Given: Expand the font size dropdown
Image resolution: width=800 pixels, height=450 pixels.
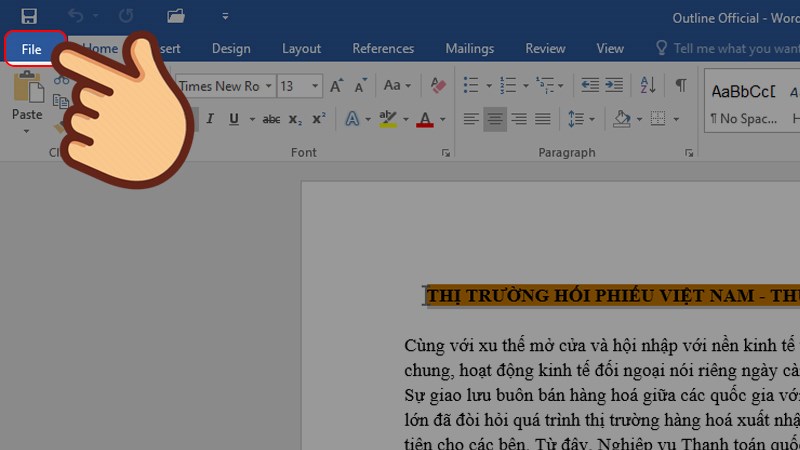Looking at the screenshot, I should [x=315, y=86].
